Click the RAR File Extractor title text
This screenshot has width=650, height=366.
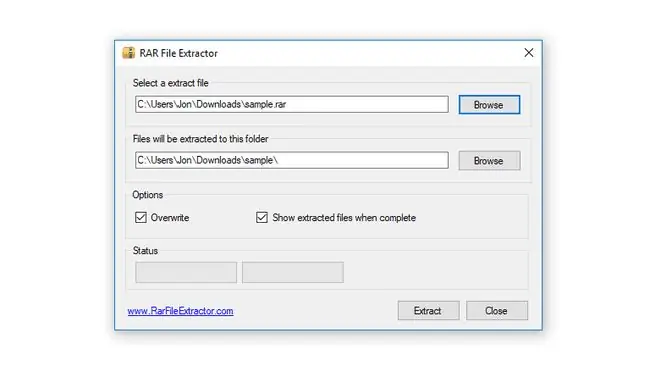(x=178, y=53)
